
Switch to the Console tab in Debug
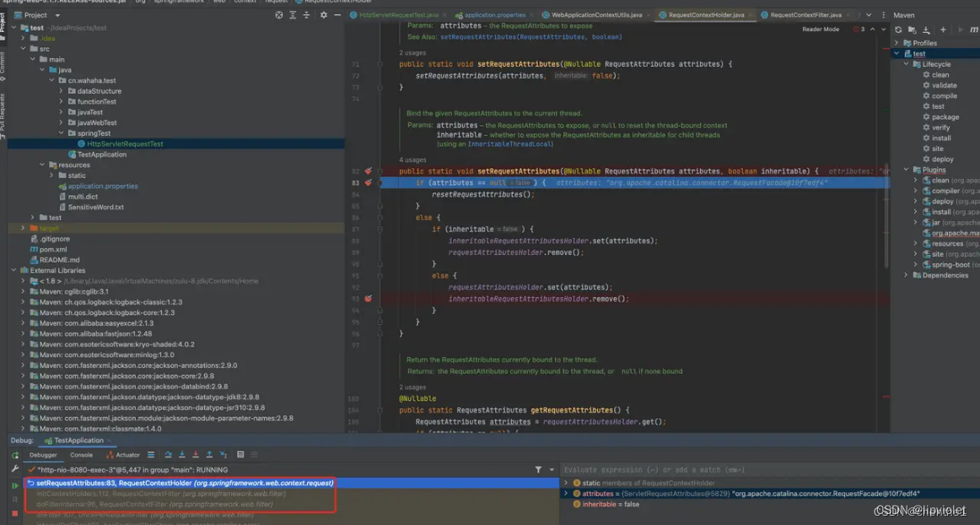(82, 454)
